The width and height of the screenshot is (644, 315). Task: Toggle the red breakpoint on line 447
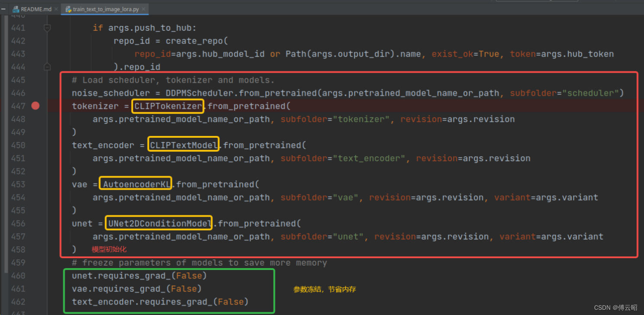tap(35, 106)
